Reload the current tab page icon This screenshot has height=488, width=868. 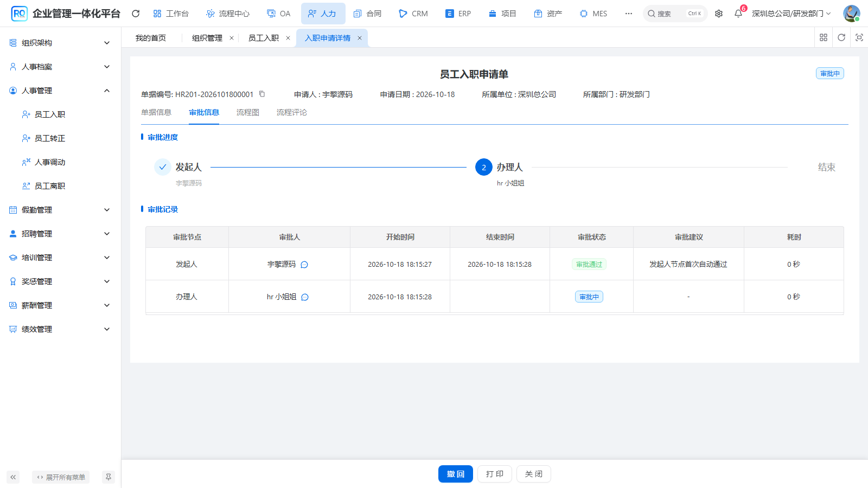coord(841,37)
